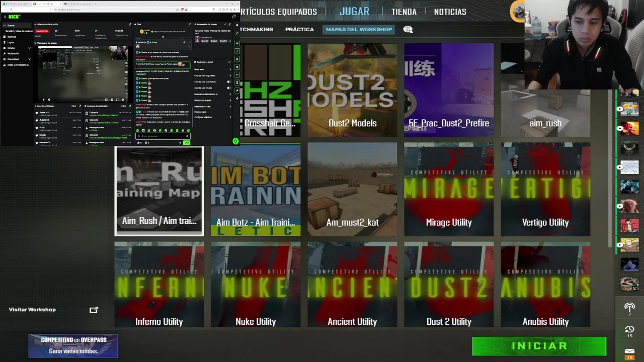Click Filtro in Acciones de moderador

124,106
